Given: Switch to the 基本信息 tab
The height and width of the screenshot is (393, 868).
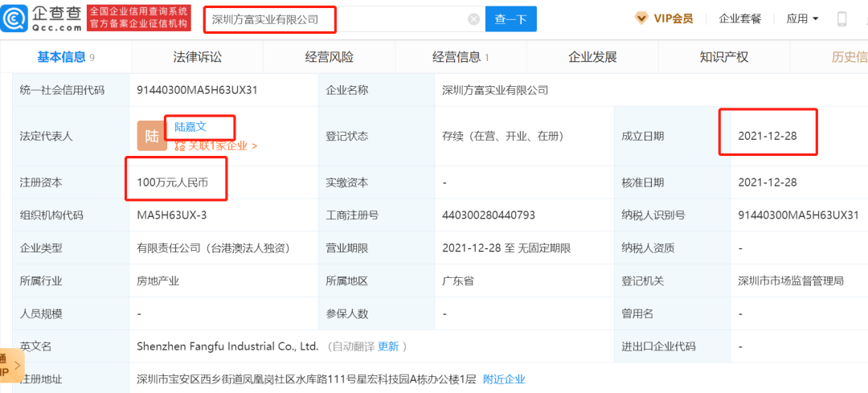Looking at the screenshot, I should coord(65,56).
